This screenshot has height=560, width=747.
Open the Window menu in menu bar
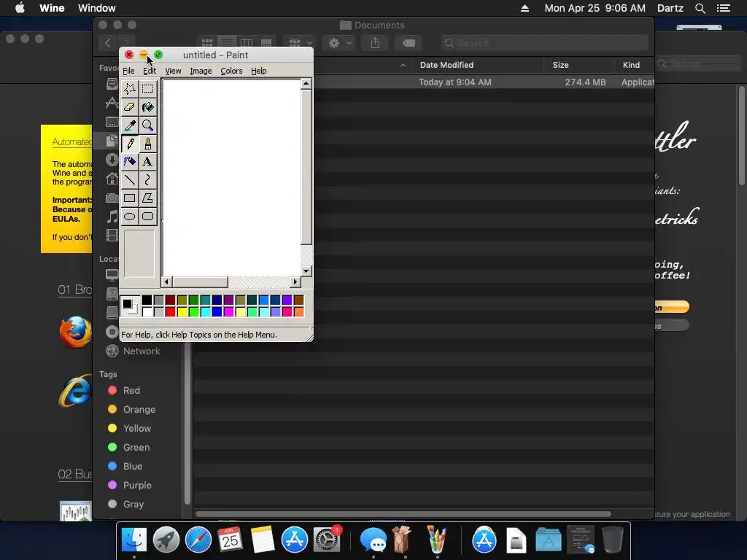97,8
